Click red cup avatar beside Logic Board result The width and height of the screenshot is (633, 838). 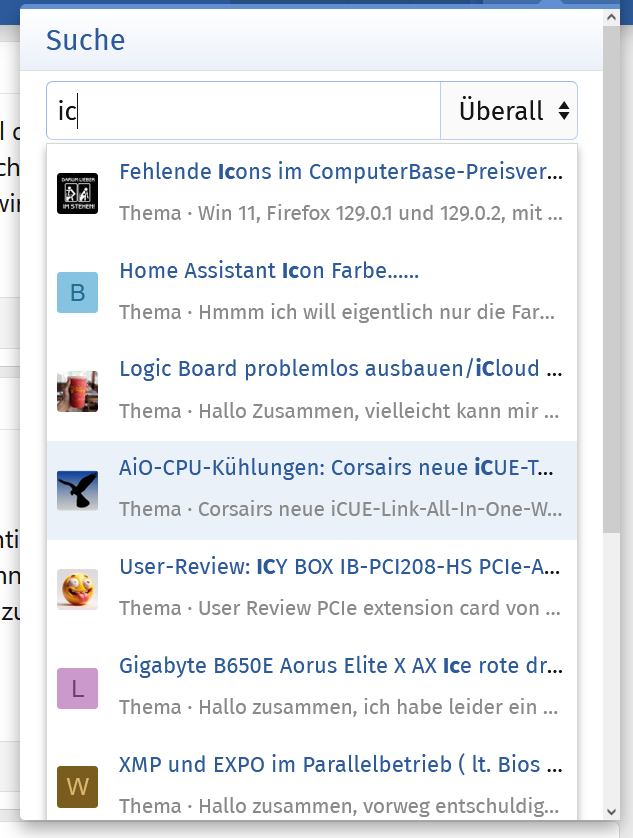click(78, 391)
